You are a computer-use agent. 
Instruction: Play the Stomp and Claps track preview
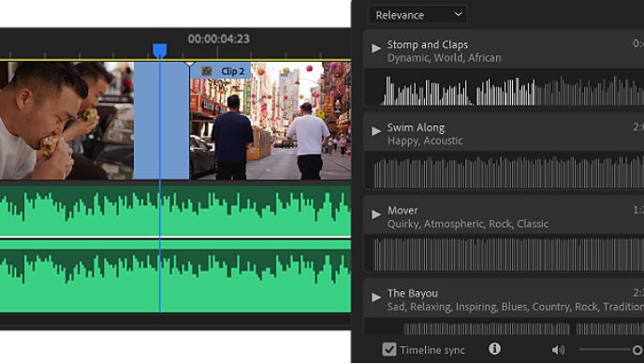coord(375,48)
